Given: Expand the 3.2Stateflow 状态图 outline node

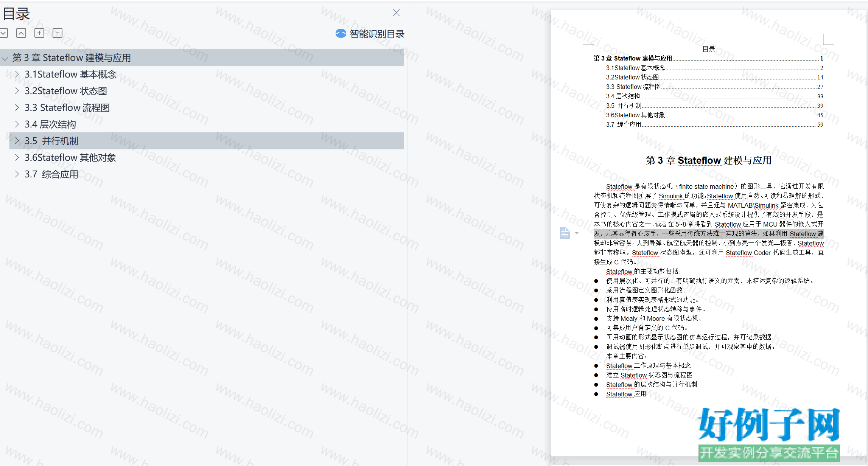Looking at the screenshot, I should click(x=17, y=91).
